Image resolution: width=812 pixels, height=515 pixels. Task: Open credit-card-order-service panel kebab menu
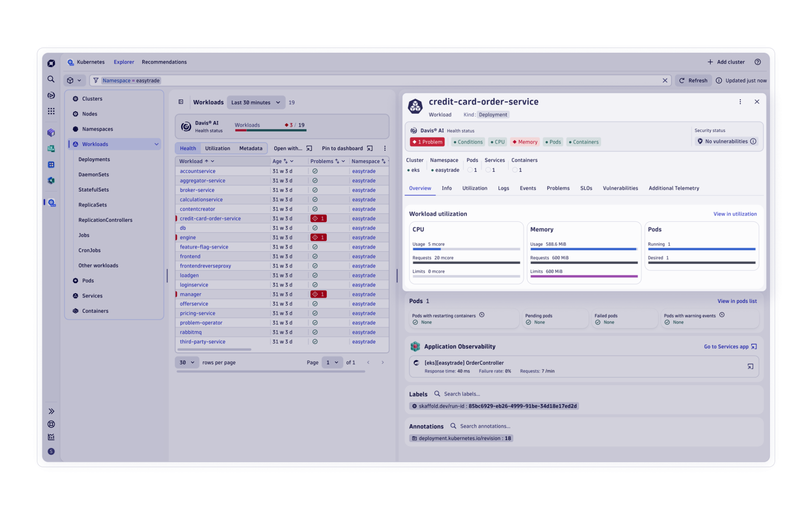tap(740, 102)
